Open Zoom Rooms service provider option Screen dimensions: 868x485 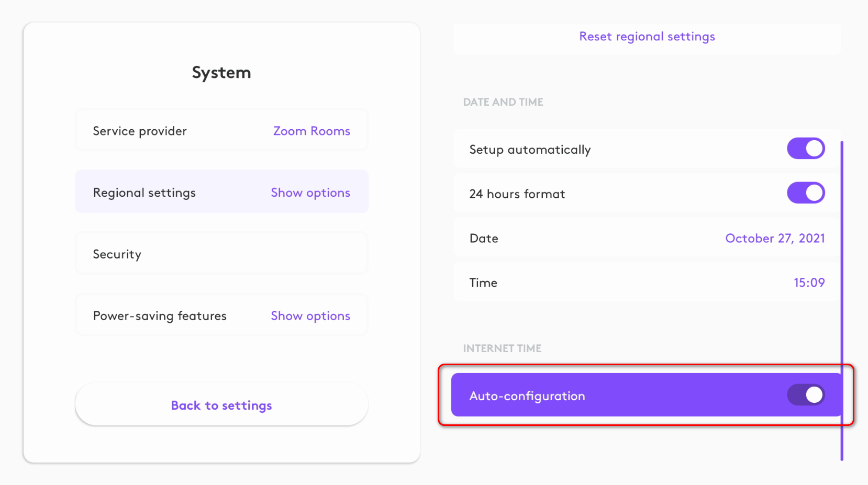click(311, 131)
